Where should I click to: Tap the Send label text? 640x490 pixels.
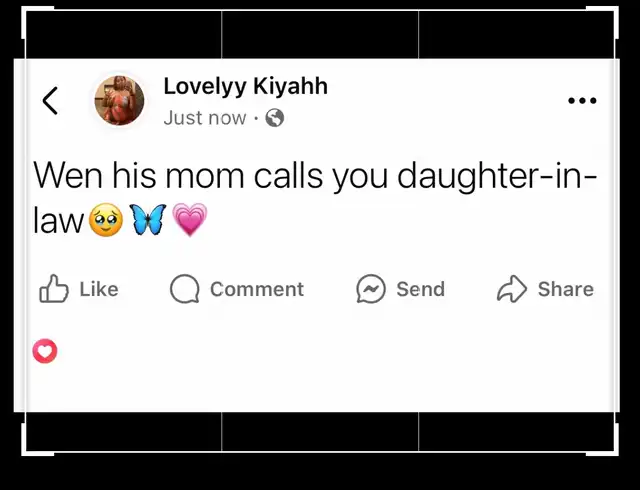click(420, 289)
